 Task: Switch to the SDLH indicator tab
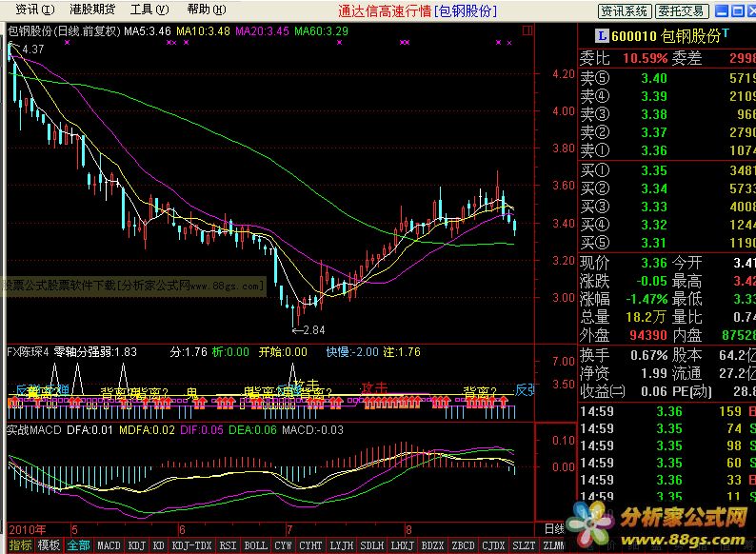click(x=371, y=545)
